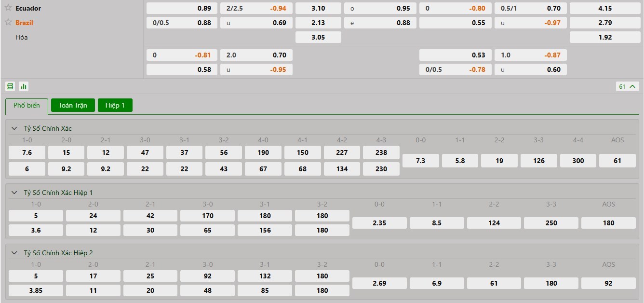644x303 pixels.
Task: Pick alternate handicap odds 0.58
Action: tap(182, 69)
